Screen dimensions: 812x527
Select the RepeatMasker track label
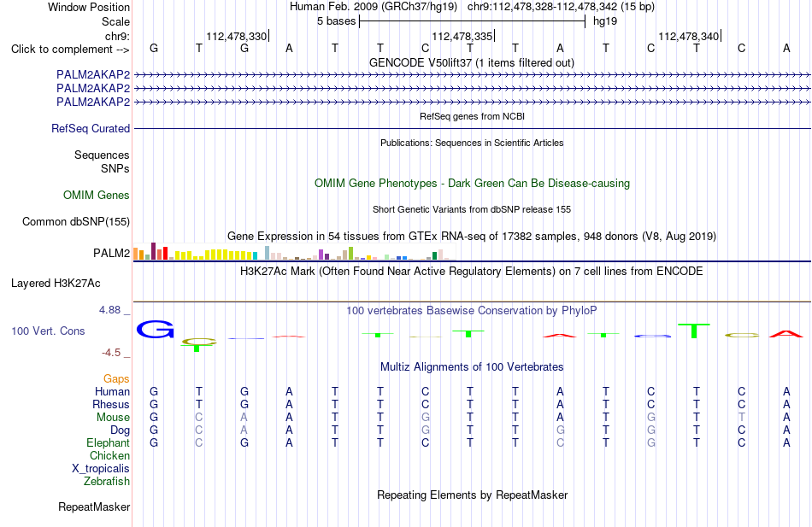94,507
